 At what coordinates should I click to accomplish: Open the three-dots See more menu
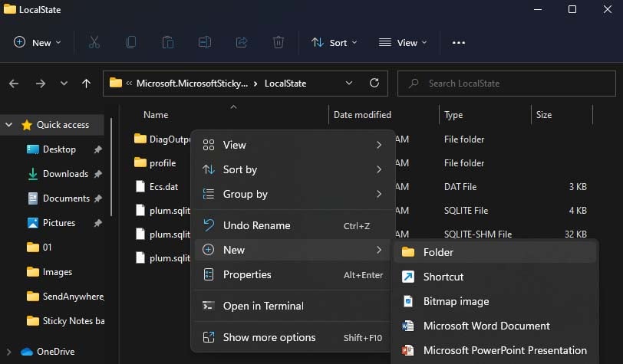pos(459,43)
